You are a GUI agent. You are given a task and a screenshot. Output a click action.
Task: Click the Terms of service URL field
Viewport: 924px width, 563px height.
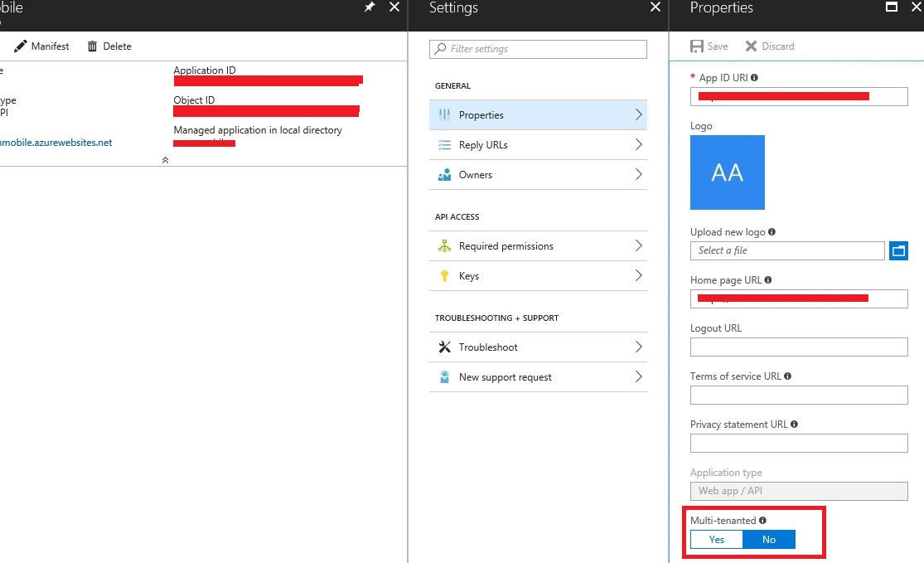pos(799,395)
